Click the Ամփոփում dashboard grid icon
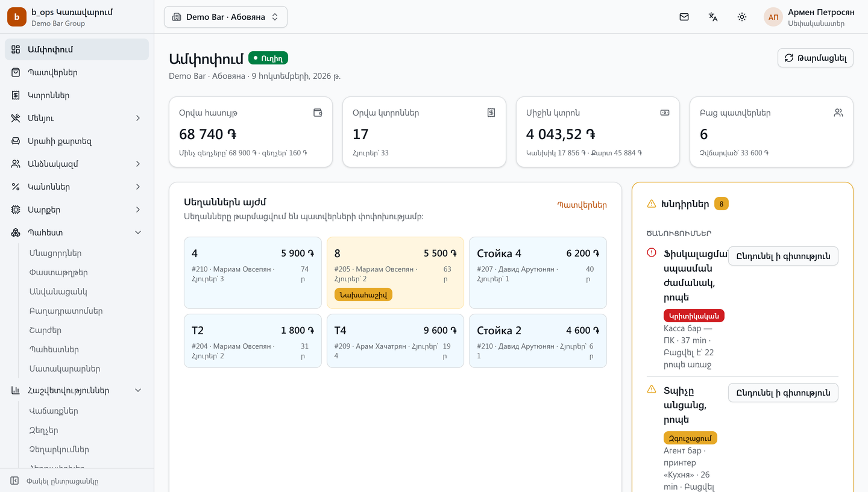The height and width of the screenshot is (492, 868). pyautogui.click(x=16, y=49)
